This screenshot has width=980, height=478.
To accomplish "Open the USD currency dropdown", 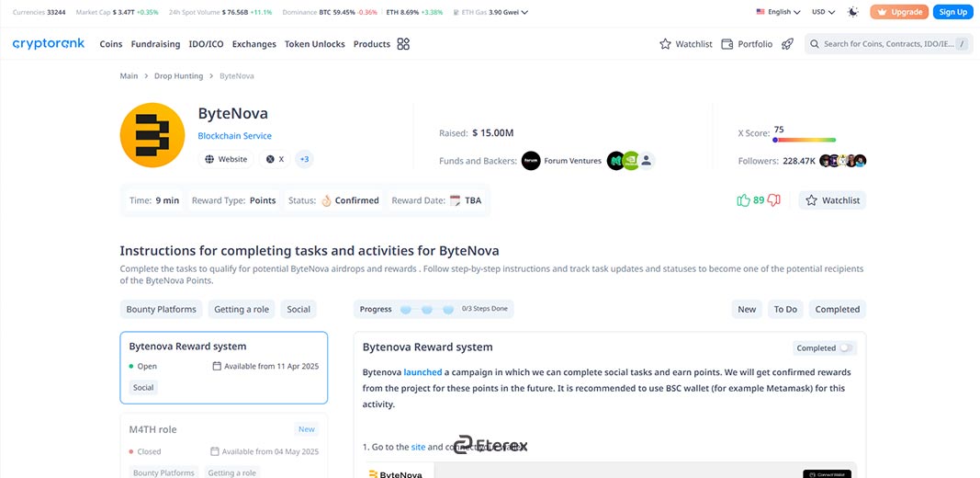I will coord(823,12).
